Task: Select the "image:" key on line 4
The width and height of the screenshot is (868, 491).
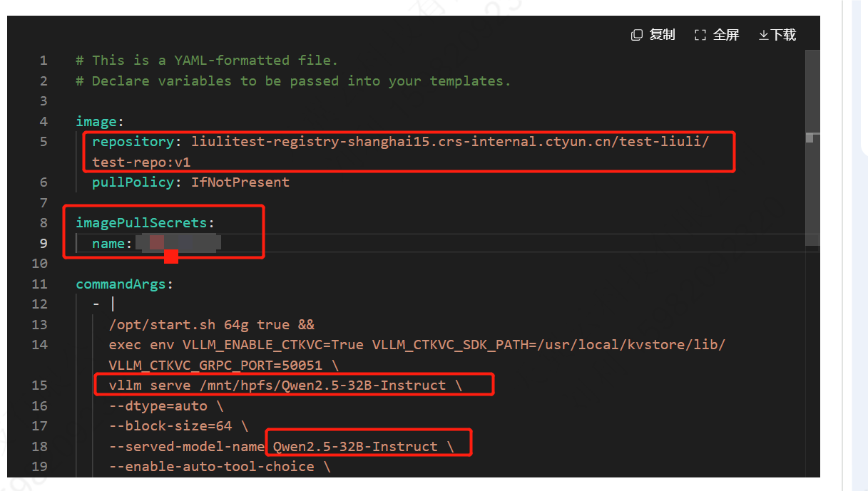Action: tap(96, 121)
